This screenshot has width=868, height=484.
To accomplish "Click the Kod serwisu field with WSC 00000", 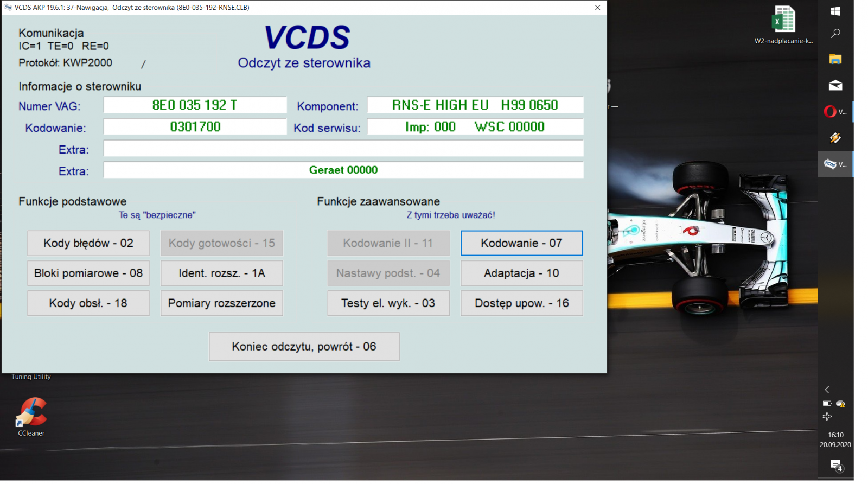I will click(475, 127).
